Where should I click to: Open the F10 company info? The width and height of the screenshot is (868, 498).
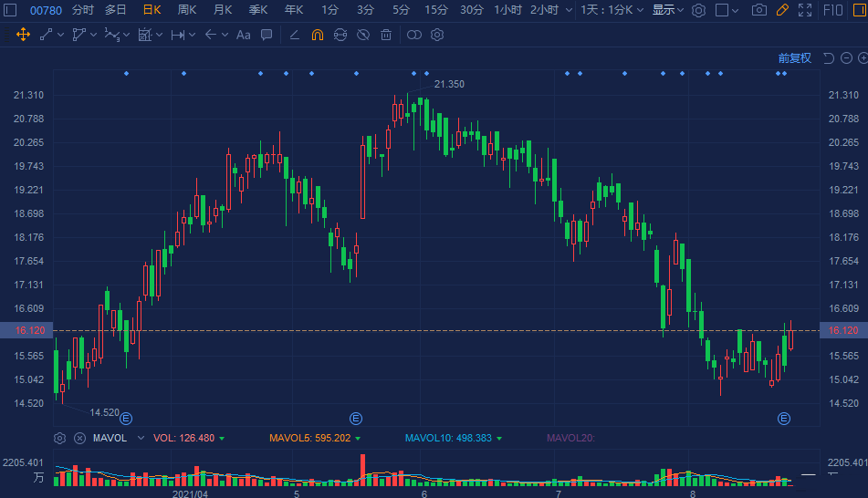(832, 10)
